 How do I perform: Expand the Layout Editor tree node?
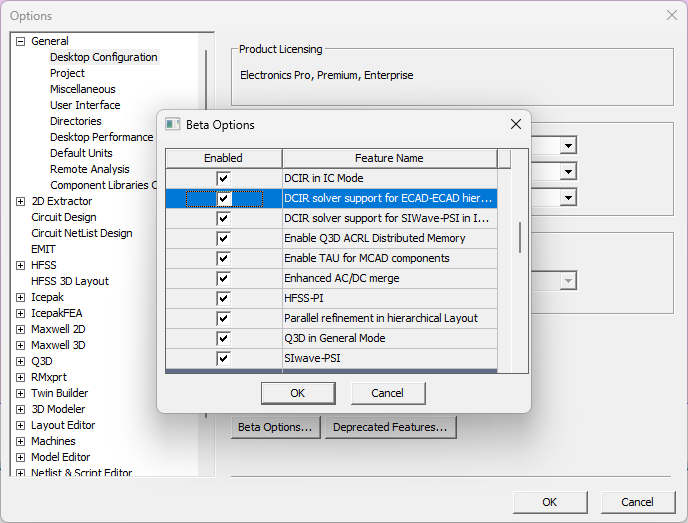[x=20, y=426]
